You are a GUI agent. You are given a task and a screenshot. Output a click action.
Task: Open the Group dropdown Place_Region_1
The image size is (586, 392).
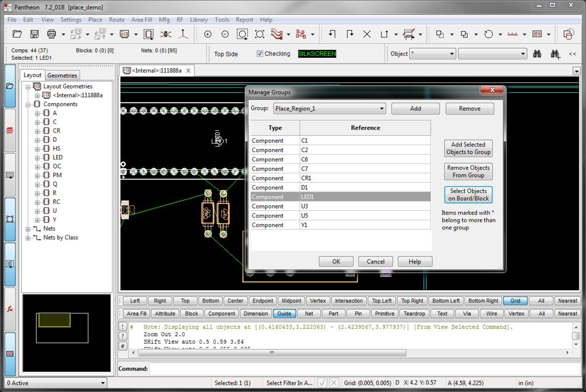(329, 109)
